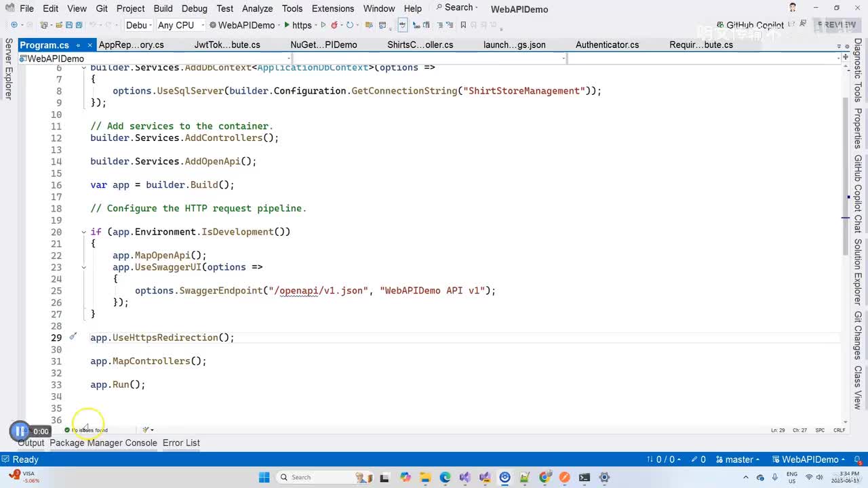Open the Extensions menu
The width and height of the screenshot is (868, 488).
pyautogui.click(x=333, y=9)
